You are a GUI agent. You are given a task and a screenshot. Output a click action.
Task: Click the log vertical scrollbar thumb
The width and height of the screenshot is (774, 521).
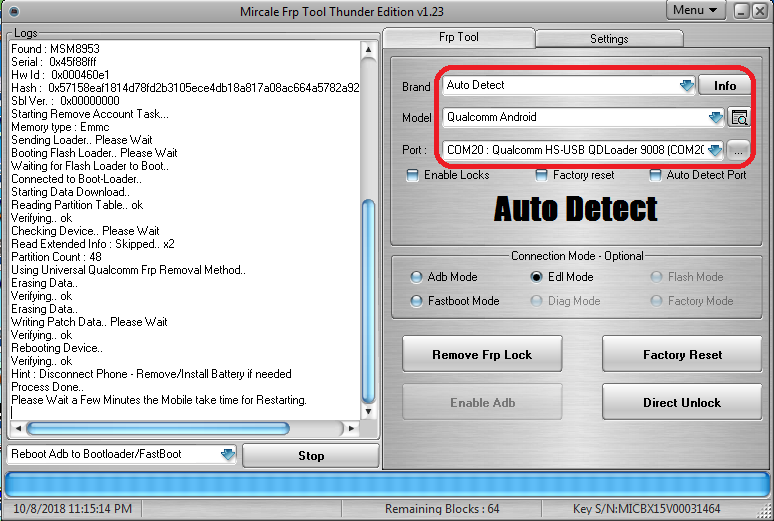[x=368, y=301]
